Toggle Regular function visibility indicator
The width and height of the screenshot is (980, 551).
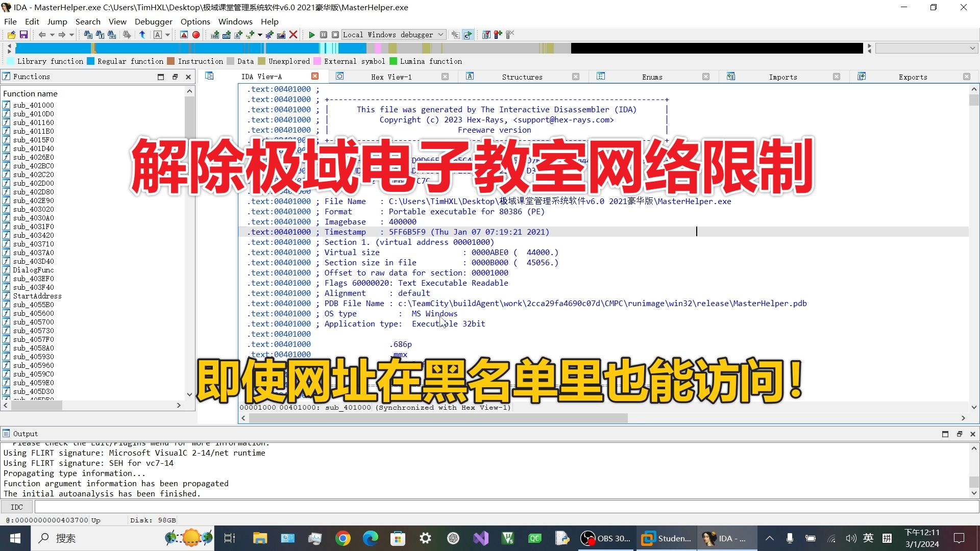coord(91,61)
